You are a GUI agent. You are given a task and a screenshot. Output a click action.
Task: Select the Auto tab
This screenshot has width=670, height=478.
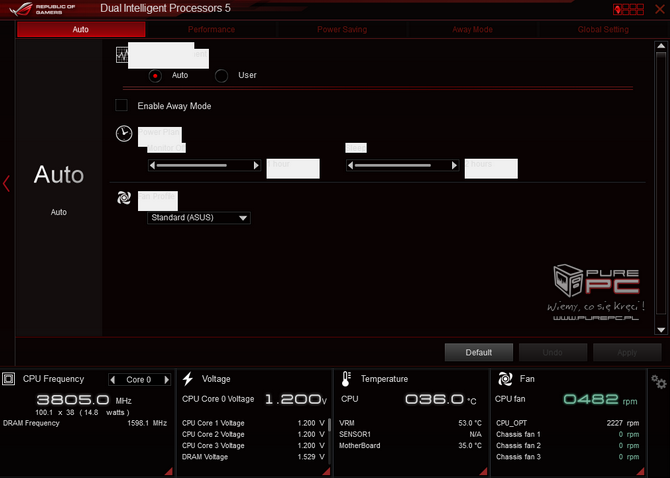81,29
